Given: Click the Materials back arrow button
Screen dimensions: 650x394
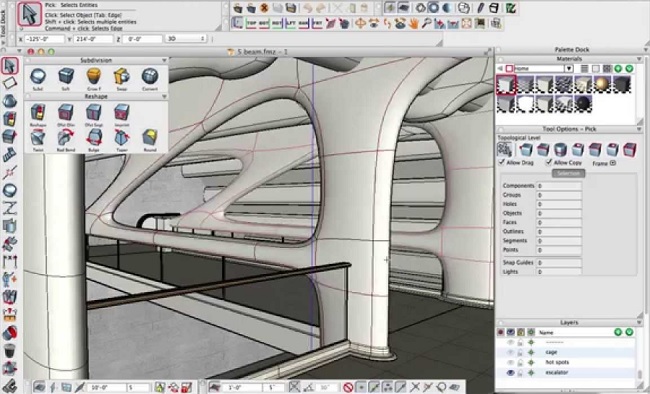Looking at the screenshot, I should coord(500,68).
